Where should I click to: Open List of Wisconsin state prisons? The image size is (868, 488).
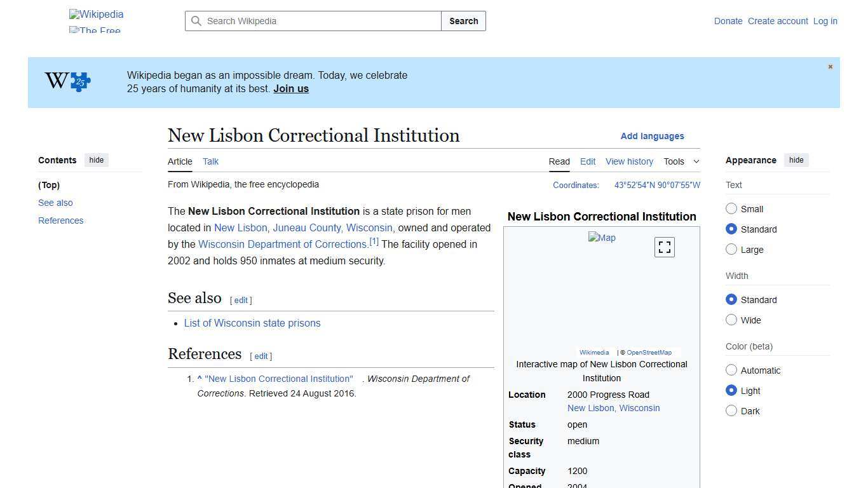point(252,323)
